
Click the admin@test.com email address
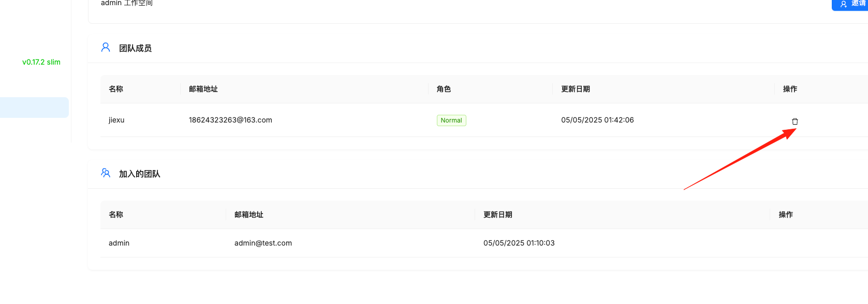(263, 243)
